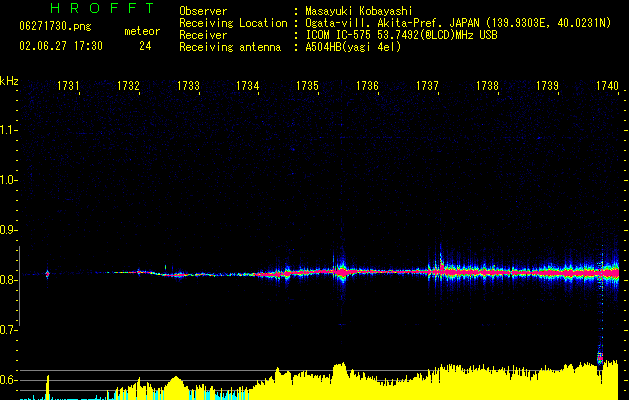Screen dimensions: 629x400
Task: Click the 1.0 kHz axis label
Action: (7, 180)
